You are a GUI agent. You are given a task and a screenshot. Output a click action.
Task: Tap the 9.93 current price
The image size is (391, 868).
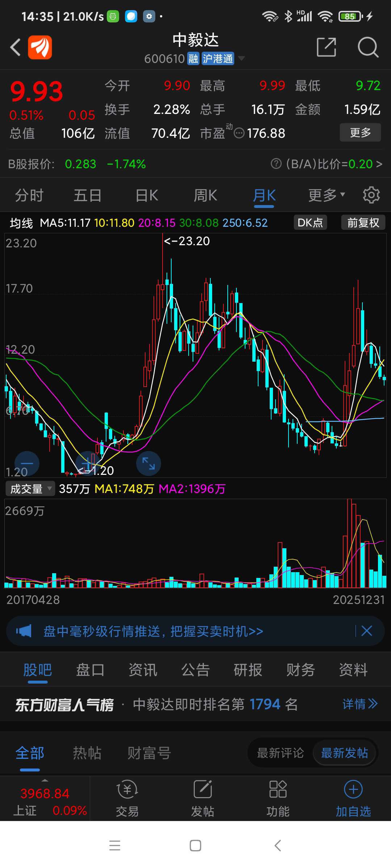pyautogui.click(x=37, y=92)
